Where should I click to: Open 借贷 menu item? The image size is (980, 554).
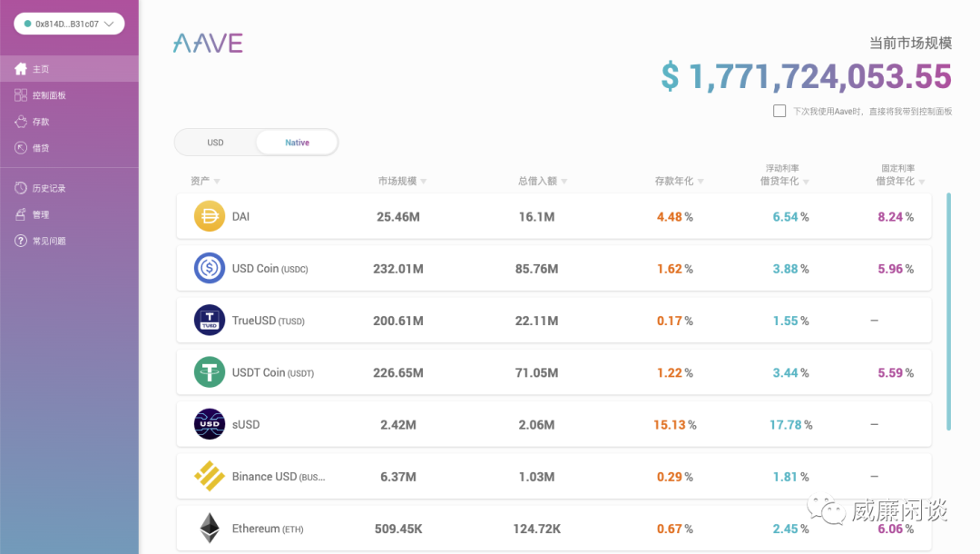pos(69,147)
